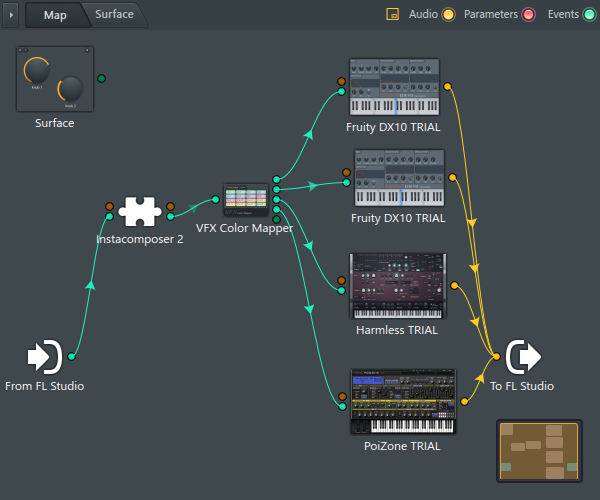The image size is (600, 500).
Task: Click VFX Color Mapper fourth output port
Action: point(276,209)
